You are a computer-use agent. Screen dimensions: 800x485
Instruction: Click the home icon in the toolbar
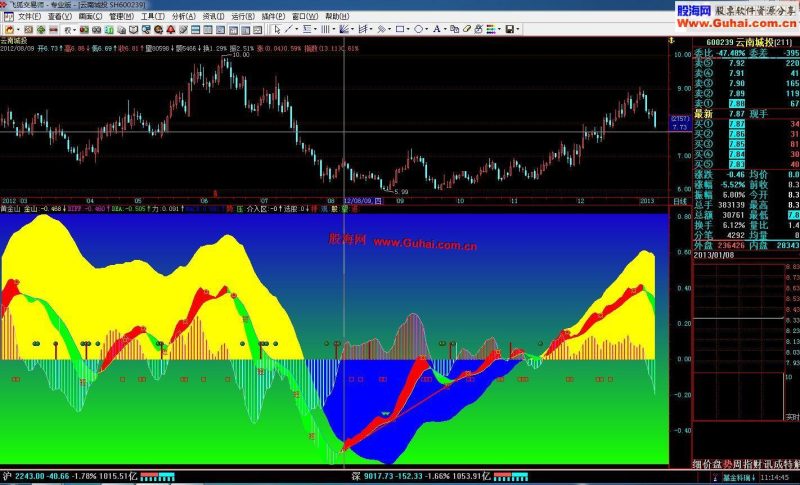pos(9,30)
